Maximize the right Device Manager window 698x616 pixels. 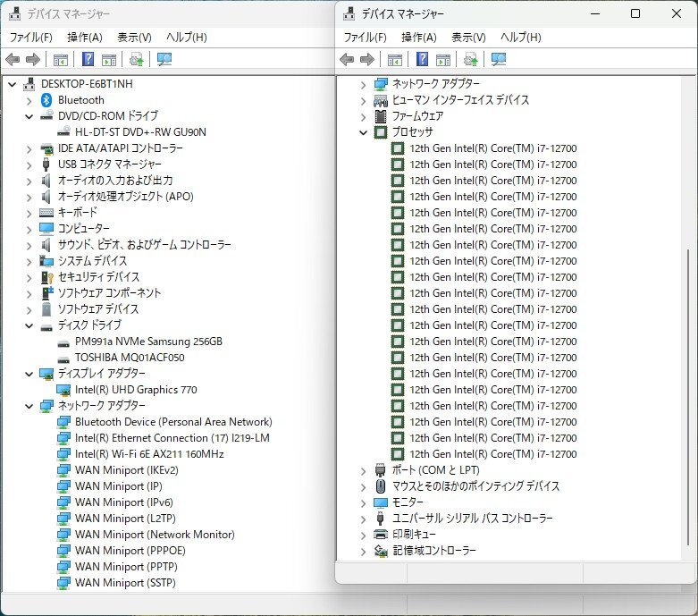tap(635, 13)
